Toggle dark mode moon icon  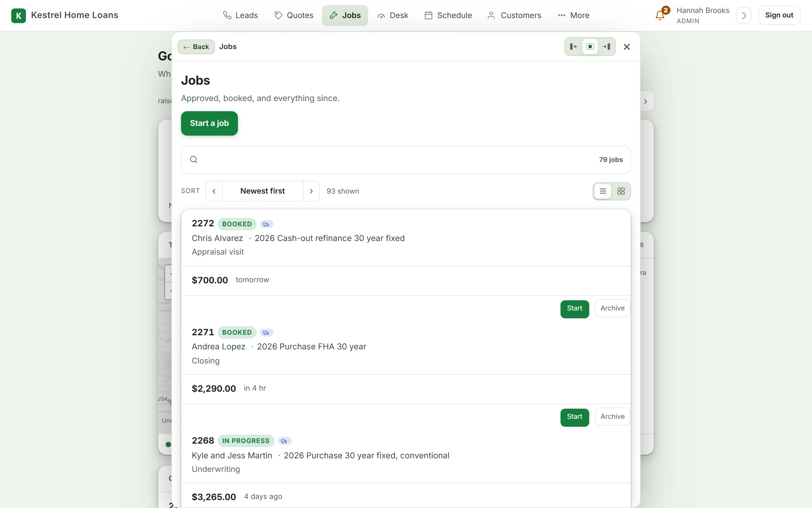tap(743, 16)
